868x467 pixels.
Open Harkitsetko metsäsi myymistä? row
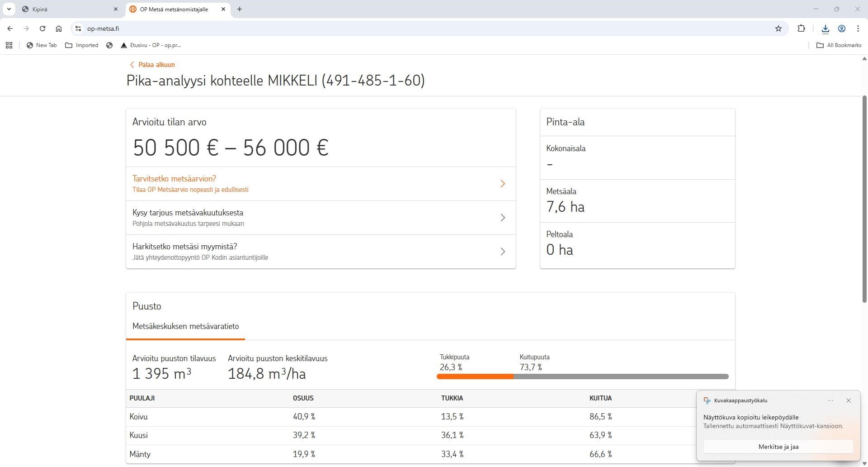(x=321, y=252)
